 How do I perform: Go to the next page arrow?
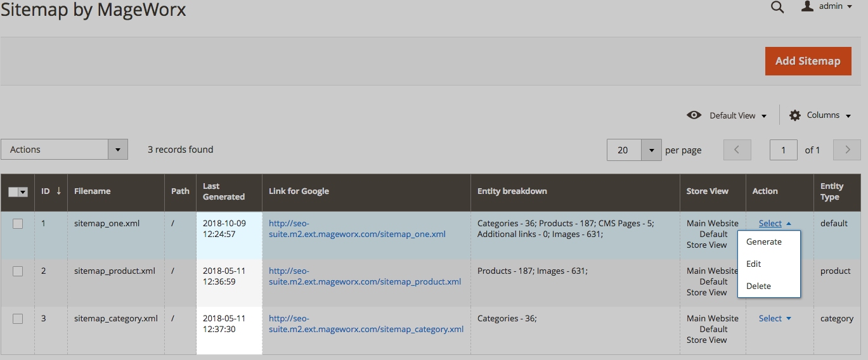846,150
